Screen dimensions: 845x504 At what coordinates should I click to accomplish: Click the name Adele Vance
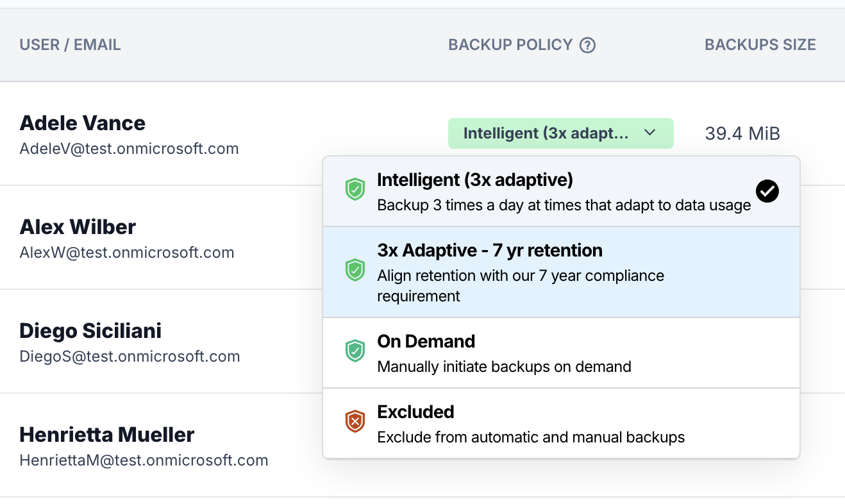[83, 122]
